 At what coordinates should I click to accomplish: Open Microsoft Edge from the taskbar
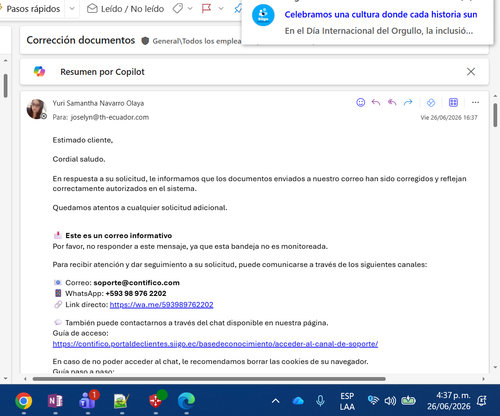(x=186, y=401)
